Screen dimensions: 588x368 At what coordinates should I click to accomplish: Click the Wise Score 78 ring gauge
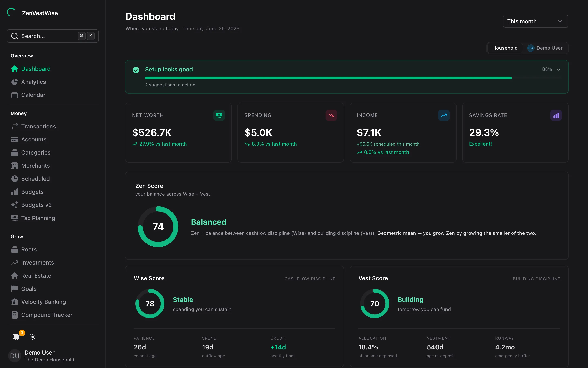pos(150,304)
